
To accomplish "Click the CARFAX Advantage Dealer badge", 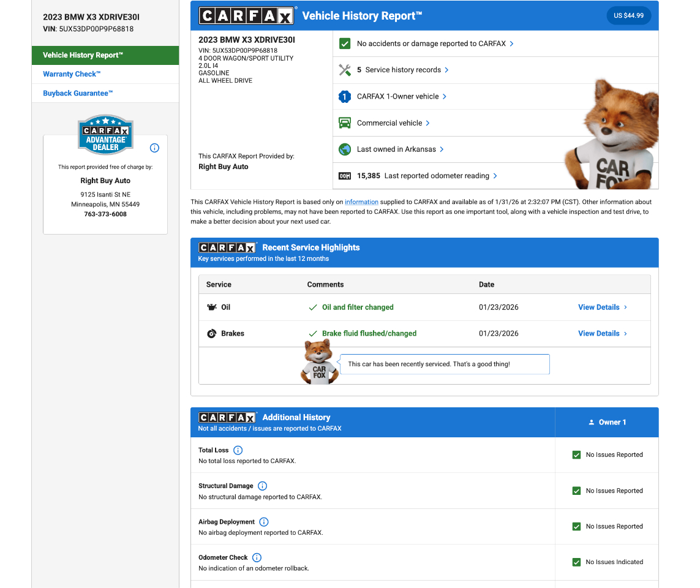I will [x=105, y=135].
